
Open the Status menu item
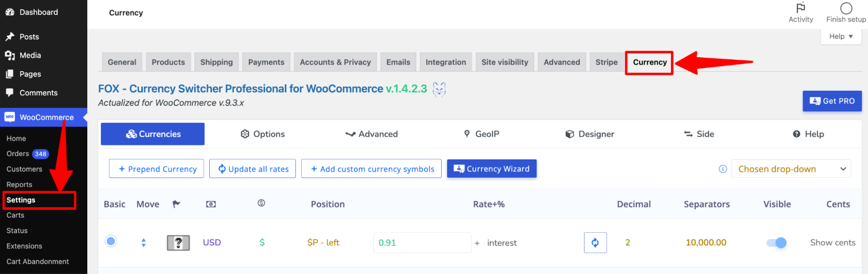click(17, 231)
